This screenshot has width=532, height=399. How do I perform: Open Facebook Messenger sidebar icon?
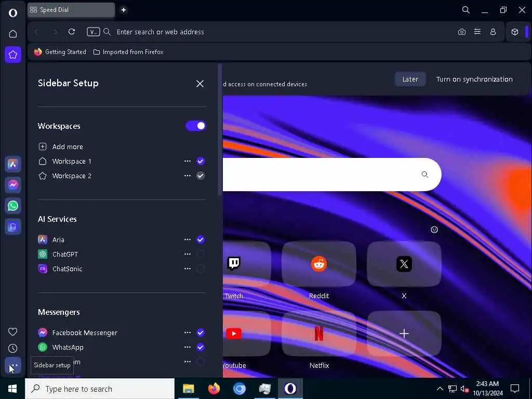point(13,185)
